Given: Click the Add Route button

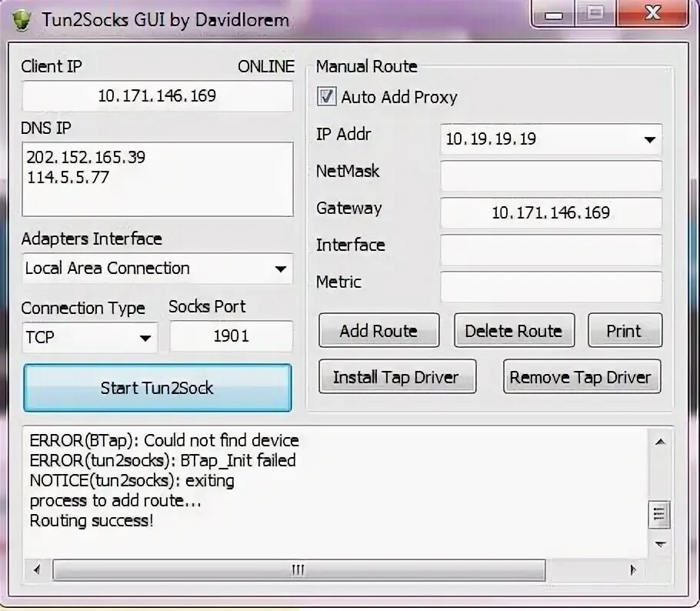Looking at the screenshot, I should pyautogui.click(x=378, y=331).
